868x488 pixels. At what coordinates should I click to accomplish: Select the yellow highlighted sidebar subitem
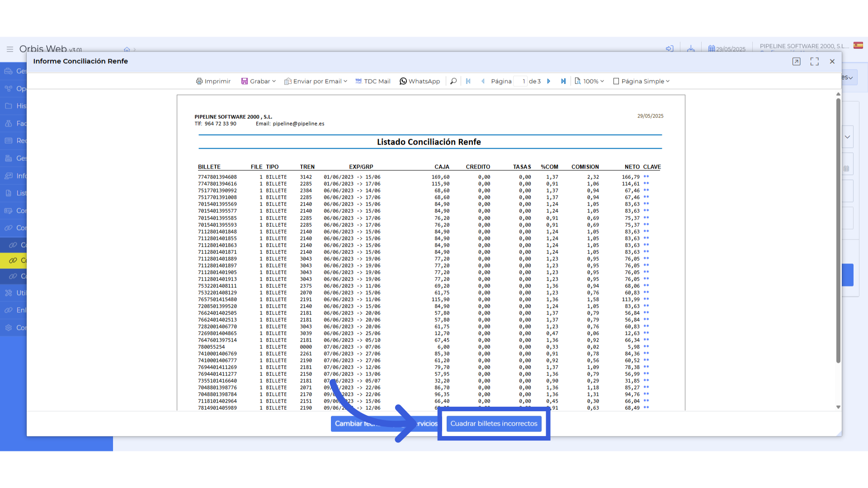[x=14, y=260]
